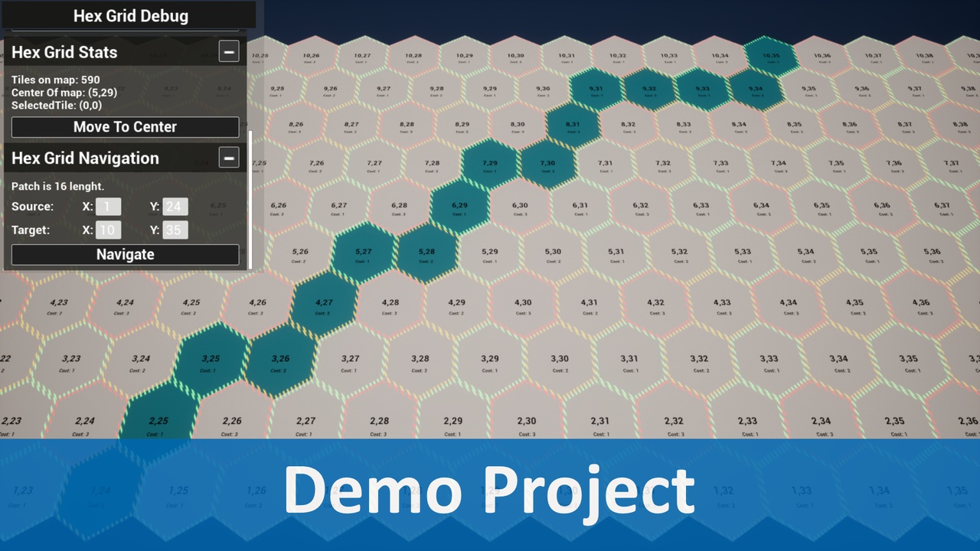Select hex tile 6,33

[701, 208]
